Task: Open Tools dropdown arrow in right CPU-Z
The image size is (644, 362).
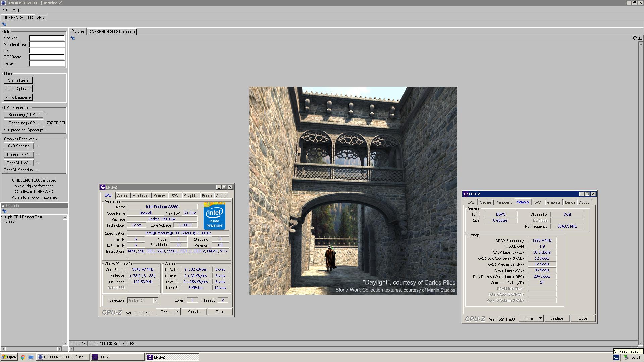Action: (540, 318)
